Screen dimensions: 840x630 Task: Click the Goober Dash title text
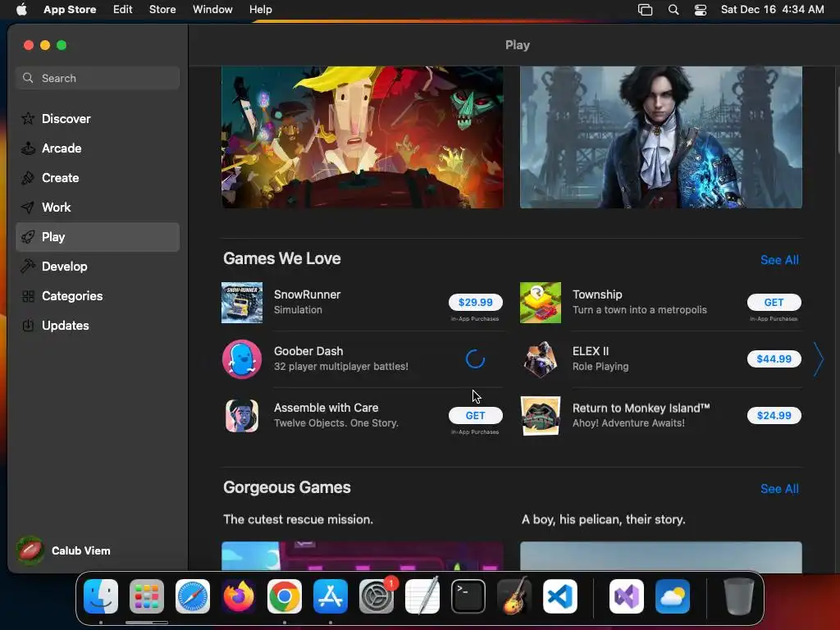pos(308,351)
